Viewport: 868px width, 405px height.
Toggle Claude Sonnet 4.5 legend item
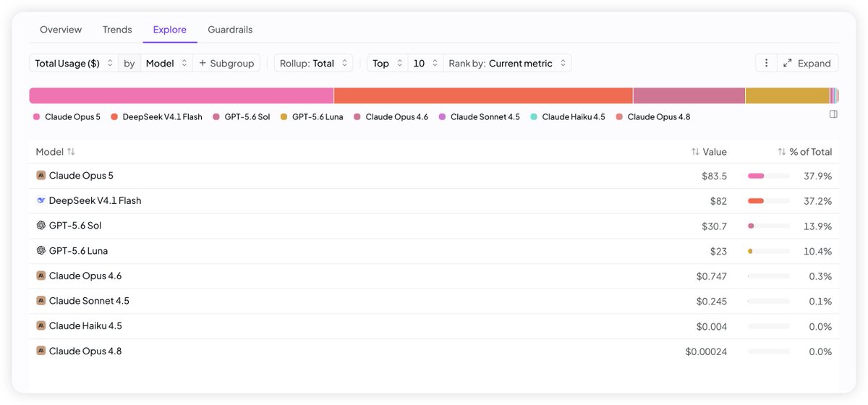(480, 116)
